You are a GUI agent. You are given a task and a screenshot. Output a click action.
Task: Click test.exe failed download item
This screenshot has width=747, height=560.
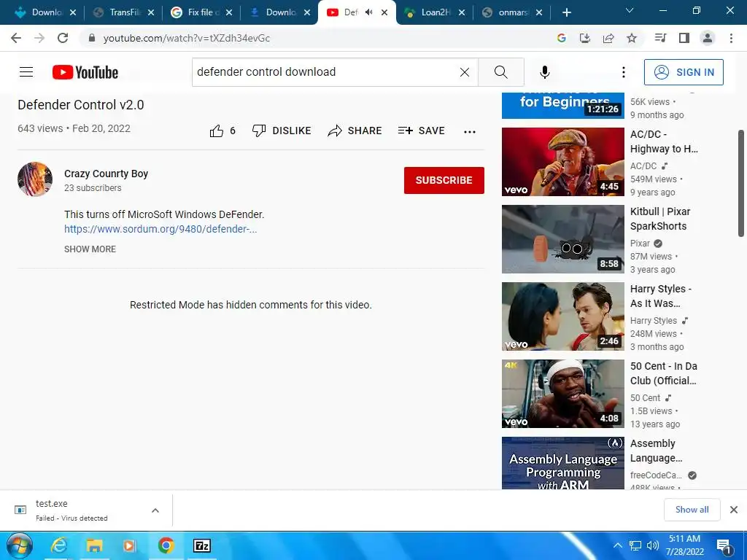click(x=71, y=510)
